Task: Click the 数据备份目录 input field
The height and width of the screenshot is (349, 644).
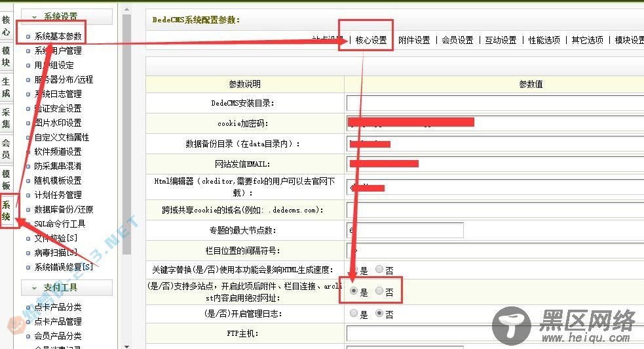Action: click(495, 144)
